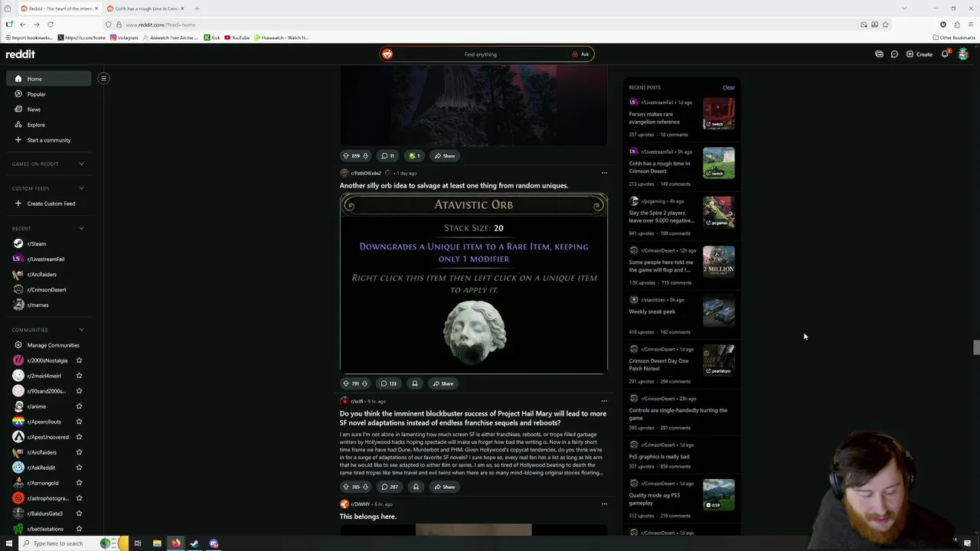Upvote the Project Hail Mary post
The image size is (980, 551).
tap(346, 487)
